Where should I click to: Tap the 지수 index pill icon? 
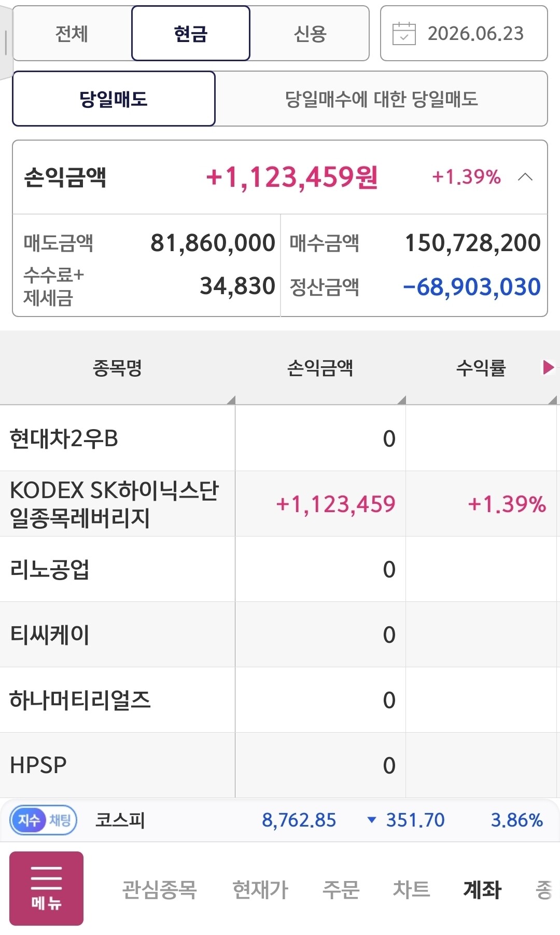pyautogui.click(x=29, y=820)
